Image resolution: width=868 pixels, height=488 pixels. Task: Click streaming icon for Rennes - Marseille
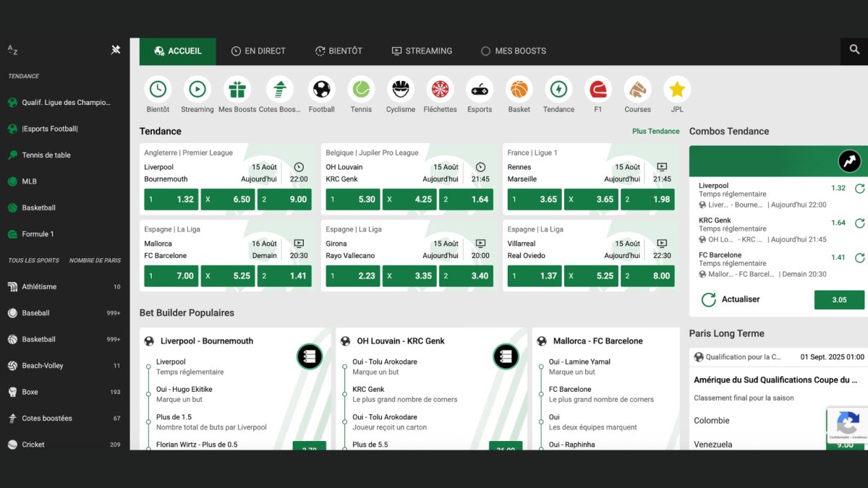pyautogui.click(x=661, y=167)
